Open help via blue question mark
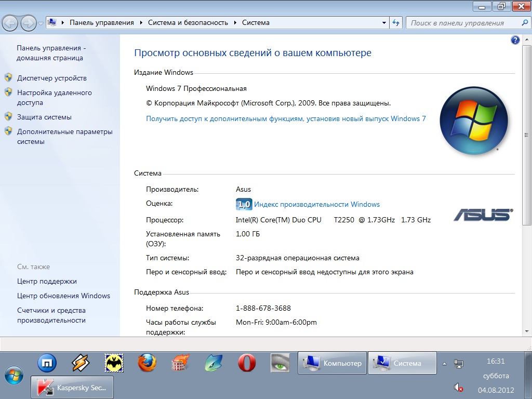Viewport: 532px width, 399px height. pyautogui.click(x=515, y=40)
